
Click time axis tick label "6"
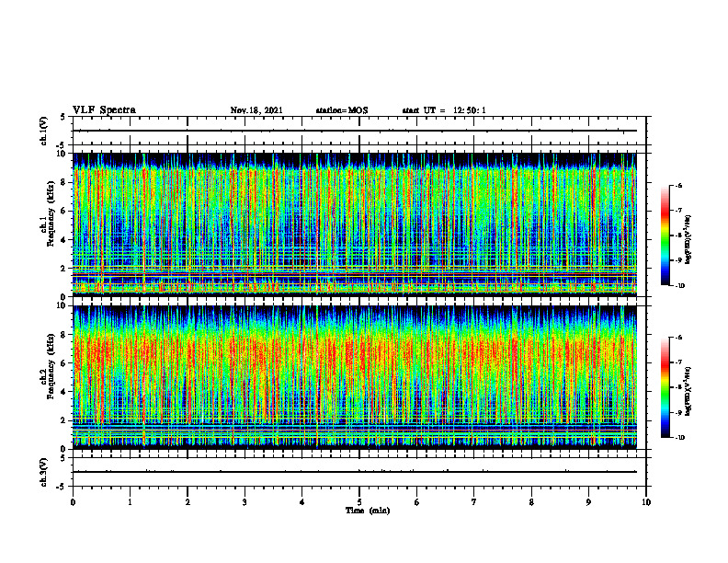pos(416,502)
